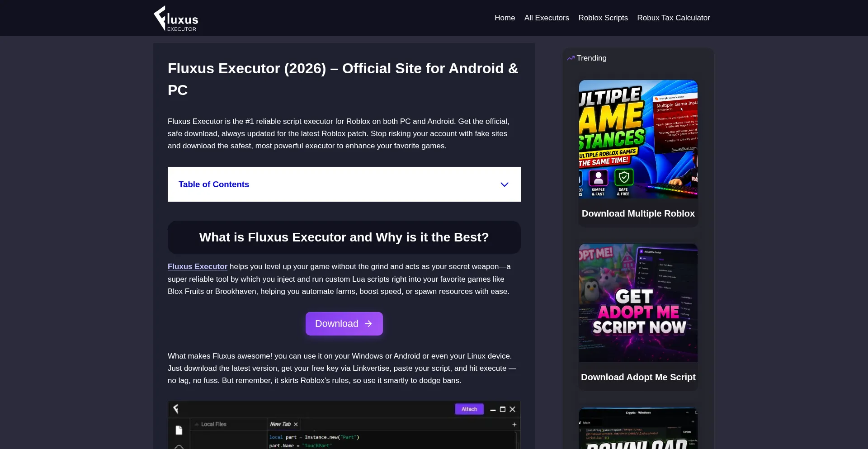Open the Get Adopt Me Script thumbnail
Viewport: 868px width, 449px height.
[638, 303]
